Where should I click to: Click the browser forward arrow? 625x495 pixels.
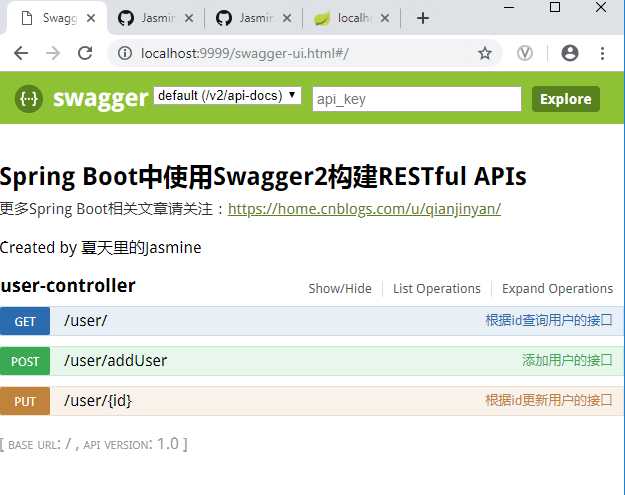pyautogui.click(x=53, y=53)
